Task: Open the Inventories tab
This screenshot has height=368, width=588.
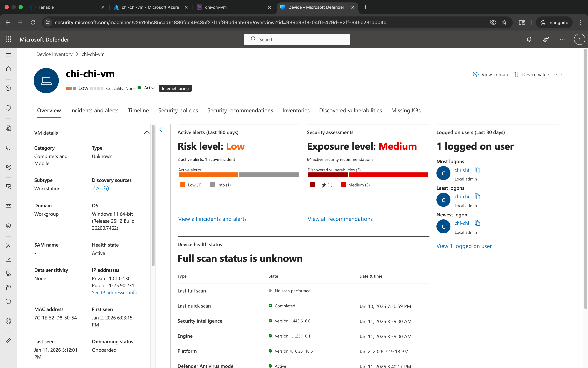Action: (x=296, y=111)
